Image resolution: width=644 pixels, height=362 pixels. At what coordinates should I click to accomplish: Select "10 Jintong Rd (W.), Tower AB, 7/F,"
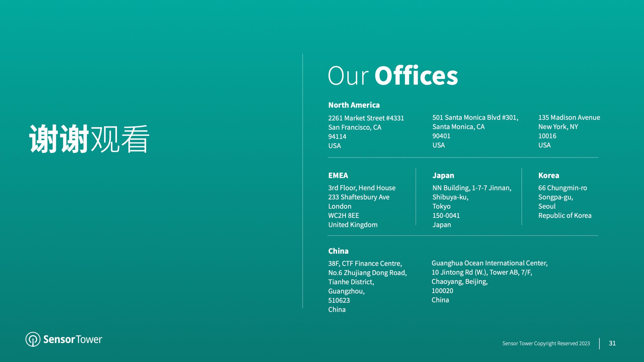(x=482, y=272)
